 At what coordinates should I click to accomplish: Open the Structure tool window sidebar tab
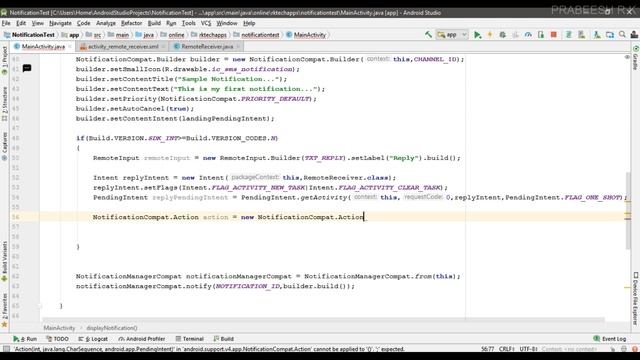click(4, 104)
